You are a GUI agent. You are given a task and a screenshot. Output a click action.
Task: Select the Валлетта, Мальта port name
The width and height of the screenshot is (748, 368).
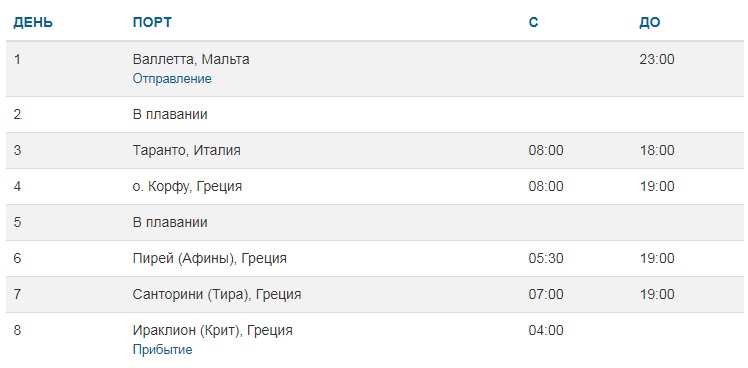[x=191, y=60]
